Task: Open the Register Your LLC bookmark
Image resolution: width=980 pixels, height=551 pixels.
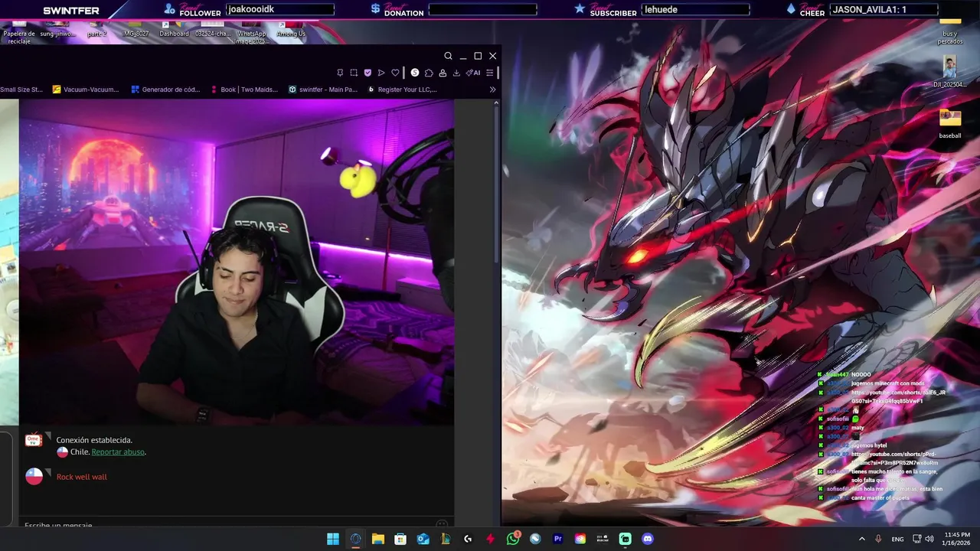Action: tap(403, 90)
